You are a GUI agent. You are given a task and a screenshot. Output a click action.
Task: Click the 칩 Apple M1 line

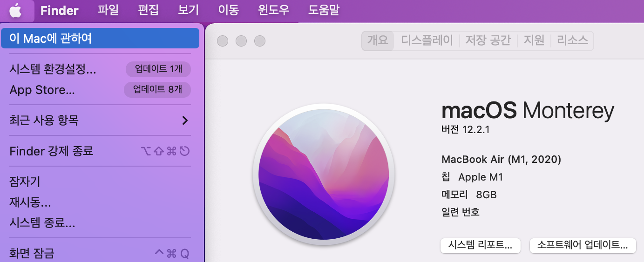pos(472,177)
